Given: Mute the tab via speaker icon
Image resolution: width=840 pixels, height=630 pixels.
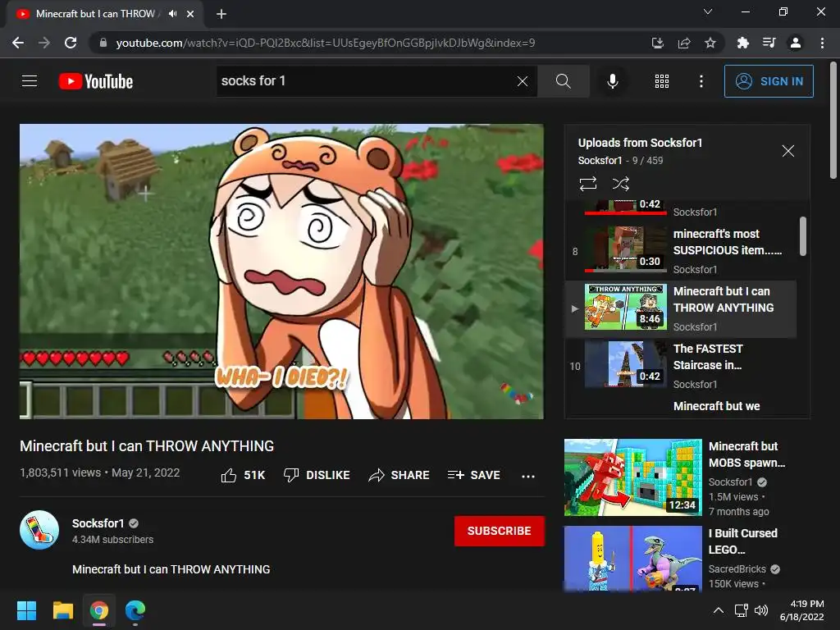Looking at the screenshot, I should pos(172,14).
